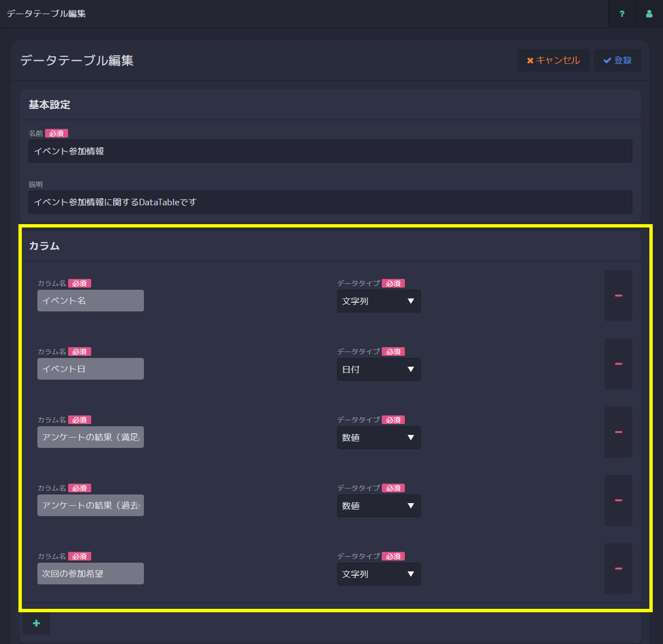Remove the アンケートの結果（過去 column via minus
The height and width of the screenshot is (644, 663).
[618, 501]
